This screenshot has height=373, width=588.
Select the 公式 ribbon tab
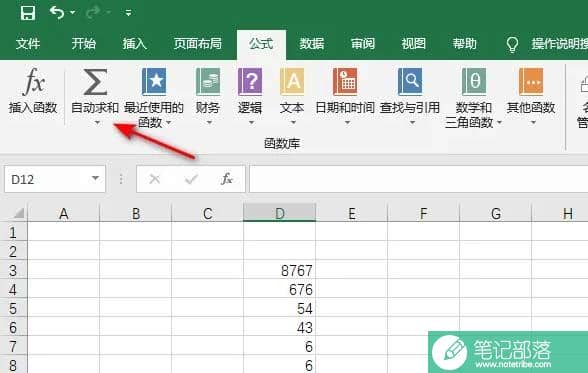pos(261,44)
